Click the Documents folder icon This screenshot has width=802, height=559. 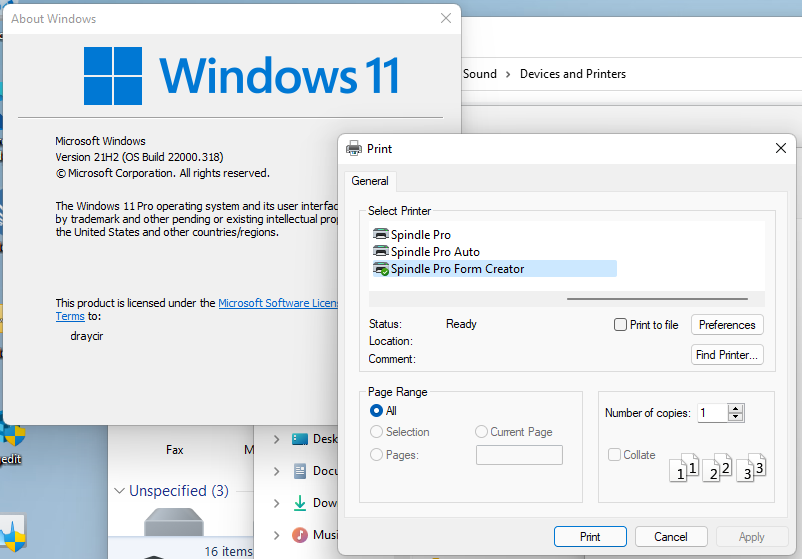point(300,471)
